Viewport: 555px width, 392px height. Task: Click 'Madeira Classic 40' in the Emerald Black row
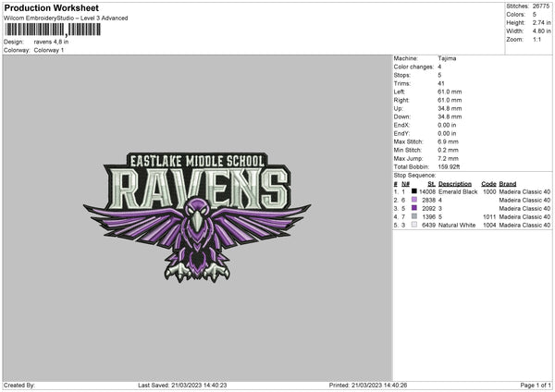click(524, 191)
